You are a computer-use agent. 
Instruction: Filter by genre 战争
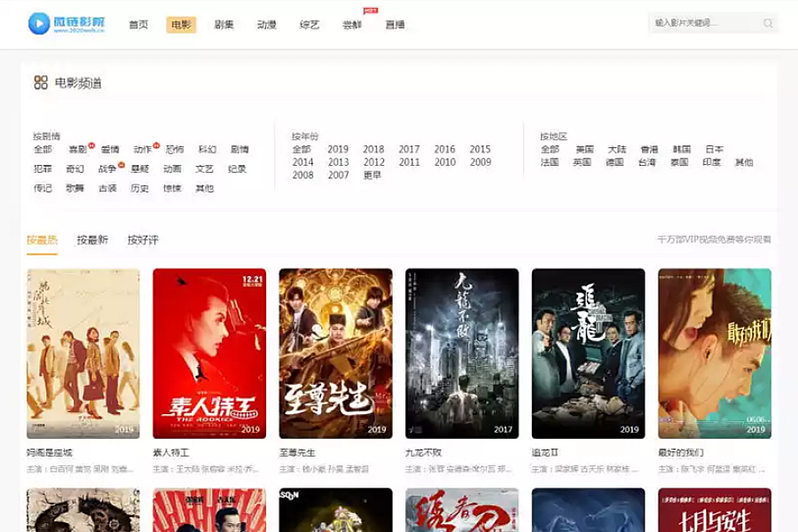click(x=107, y=169)
